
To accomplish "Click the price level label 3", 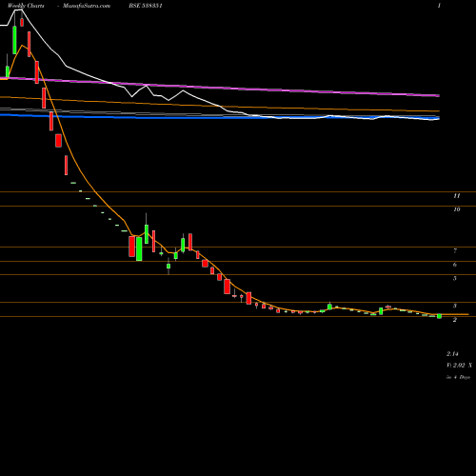I will [x=455, y=306].
